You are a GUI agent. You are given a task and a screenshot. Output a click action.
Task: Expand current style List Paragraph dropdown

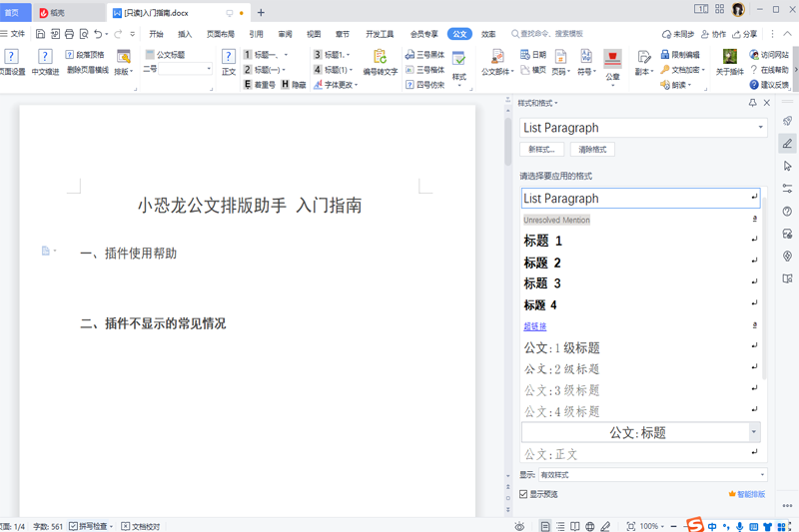pyautogui.click(x=760, y=128)
